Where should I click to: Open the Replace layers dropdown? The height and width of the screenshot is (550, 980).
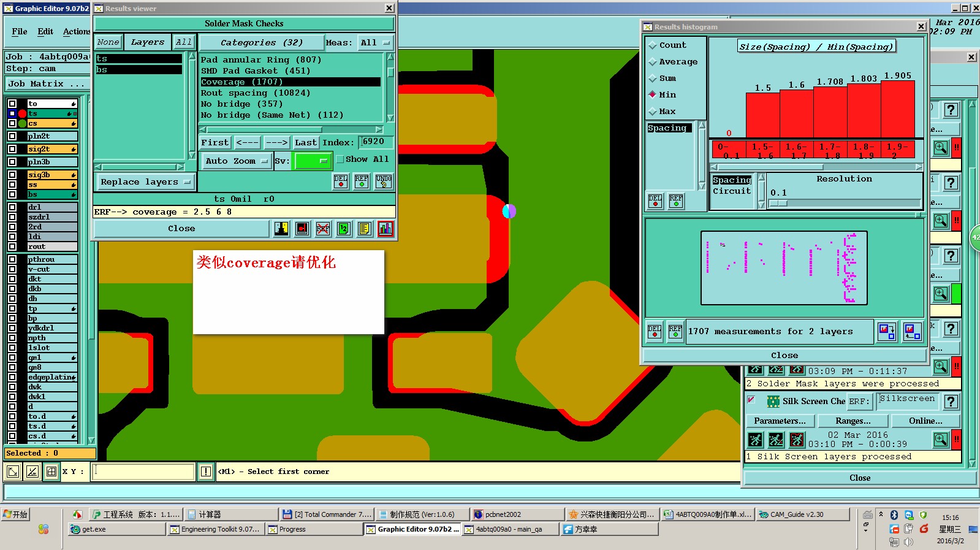(x=145, y=182)
